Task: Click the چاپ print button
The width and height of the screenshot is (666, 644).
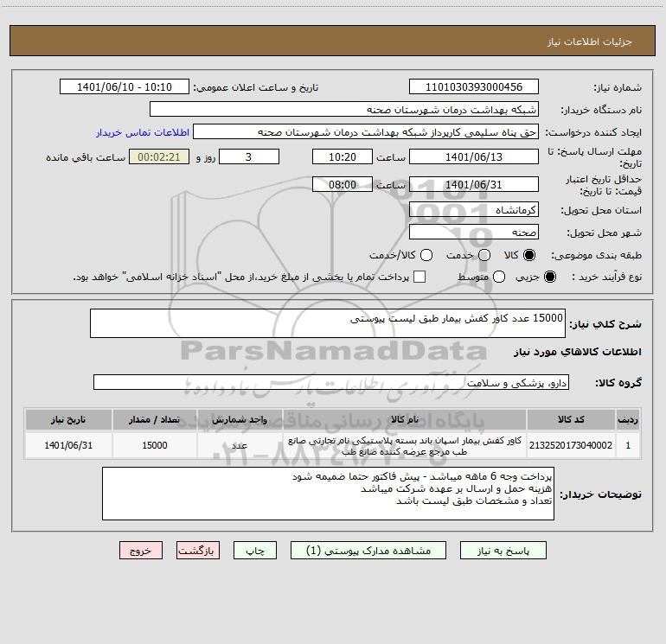Action: [x=255, y=551]
